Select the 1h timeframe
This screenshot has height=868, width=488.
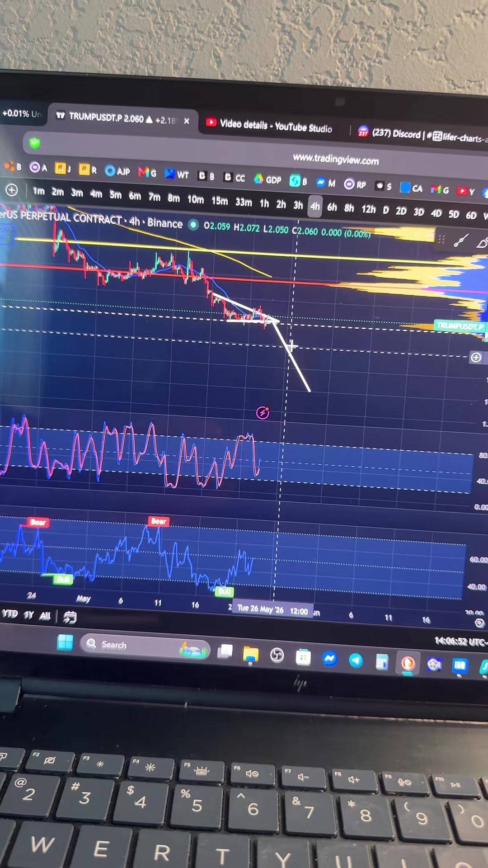pos(264,203)
